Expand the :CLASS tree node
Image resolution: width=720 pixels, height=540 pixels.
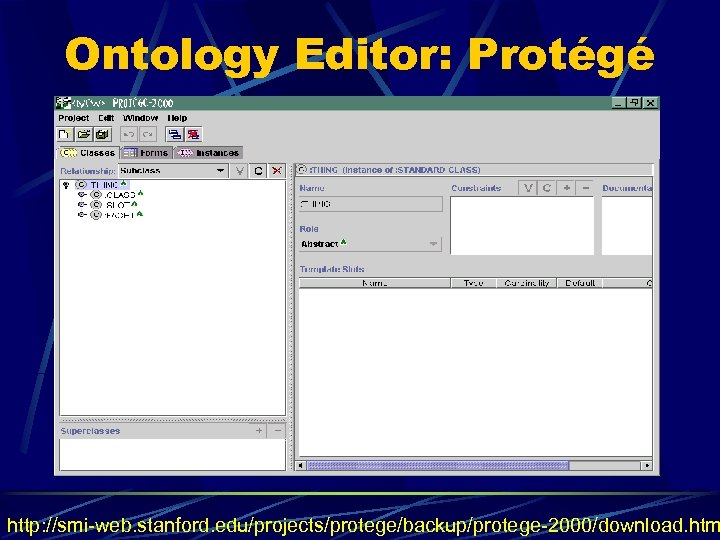(82, 195)
